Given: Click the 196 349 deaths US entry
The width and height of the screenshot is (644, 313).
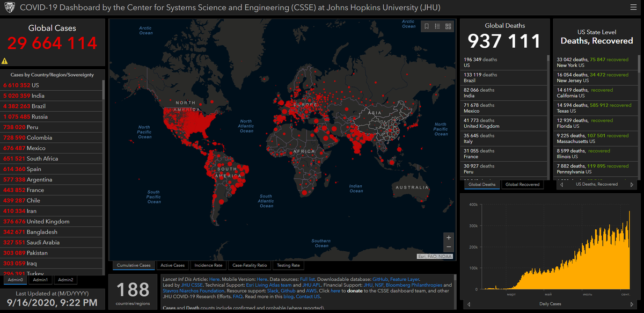Looking at the screenshot, I should (503, 62).
